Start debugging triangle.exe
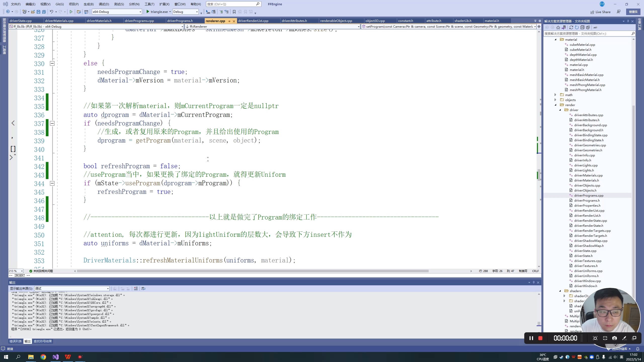Image resolution: width=644 pixels, height=362 pixels. pos(148,12)
